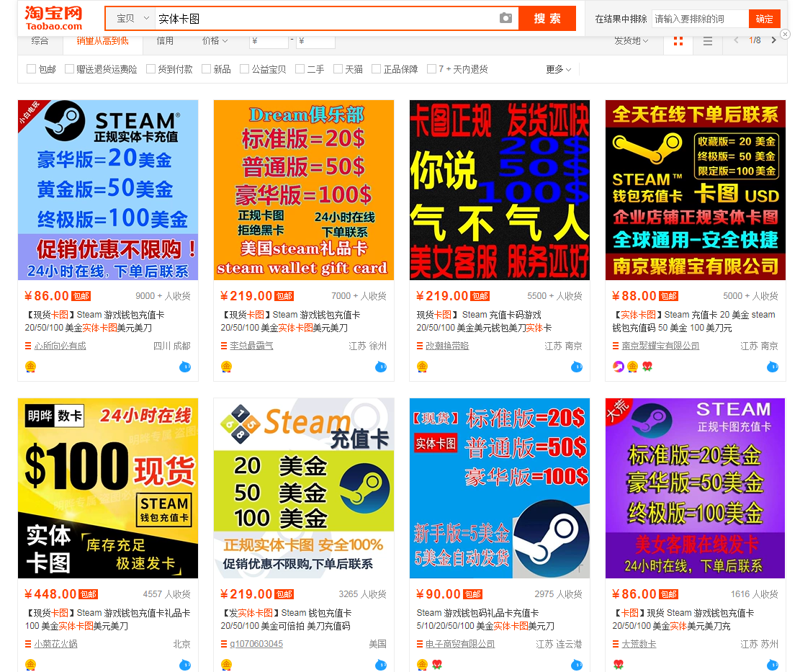Image resolution: width=800 pixels, height=672 pixels.
Task: Click gold medal icon under 心所向必有成
Action: coord(31,367)
